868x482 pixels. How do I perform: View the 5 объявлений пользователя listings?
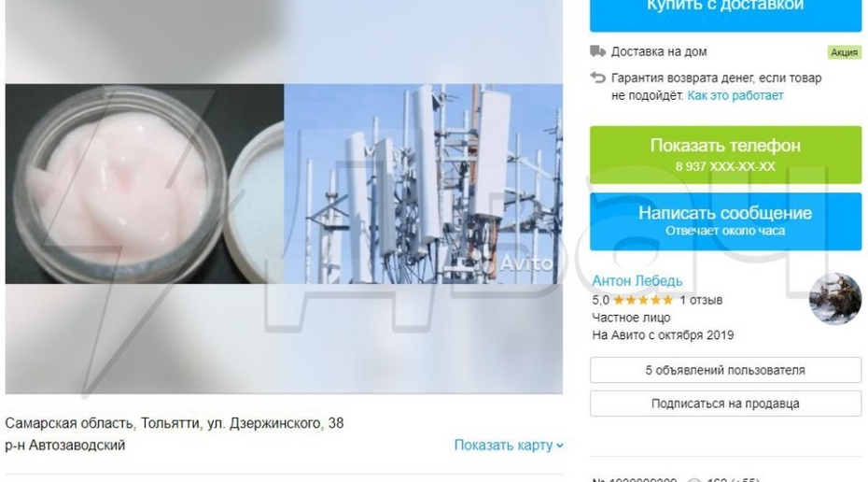(725, 370)
